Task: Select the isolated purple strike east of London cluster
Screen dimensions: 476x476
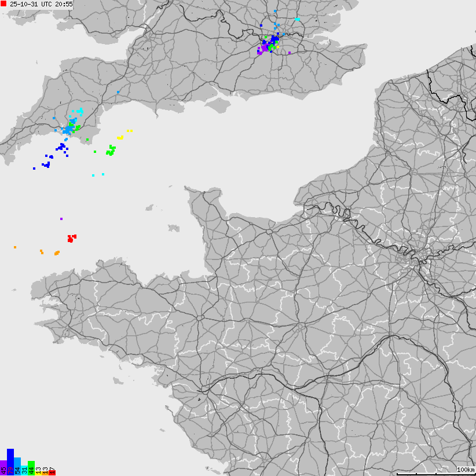Action: [289, 53]
